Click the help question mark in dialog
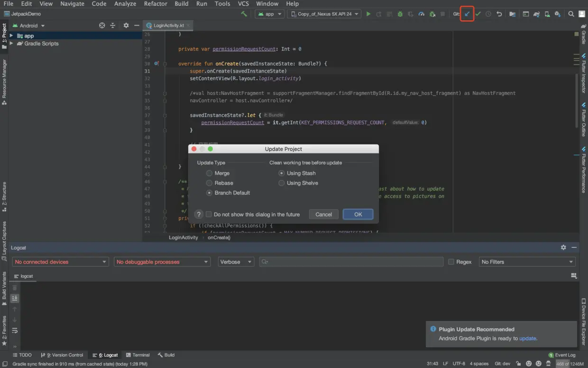This screenshot has width=588, height=368. click(199, 215)
